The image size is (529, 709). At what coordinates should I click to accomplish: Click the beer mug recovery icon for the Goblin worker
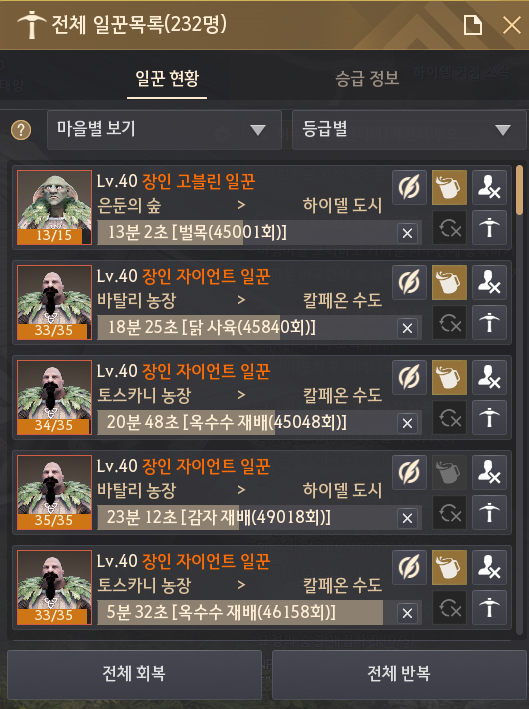449,187
